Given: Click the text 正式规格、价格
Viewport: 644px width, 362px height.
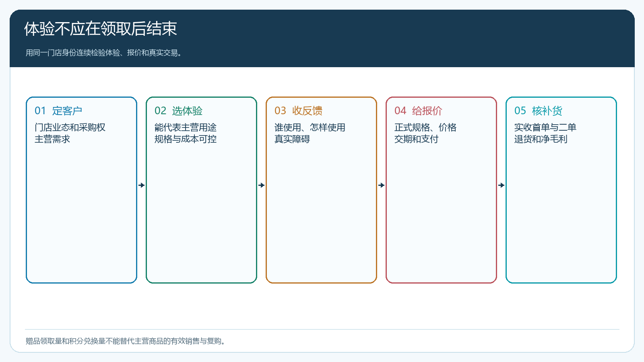Looking at the screenshot, I should click(425, 128).
